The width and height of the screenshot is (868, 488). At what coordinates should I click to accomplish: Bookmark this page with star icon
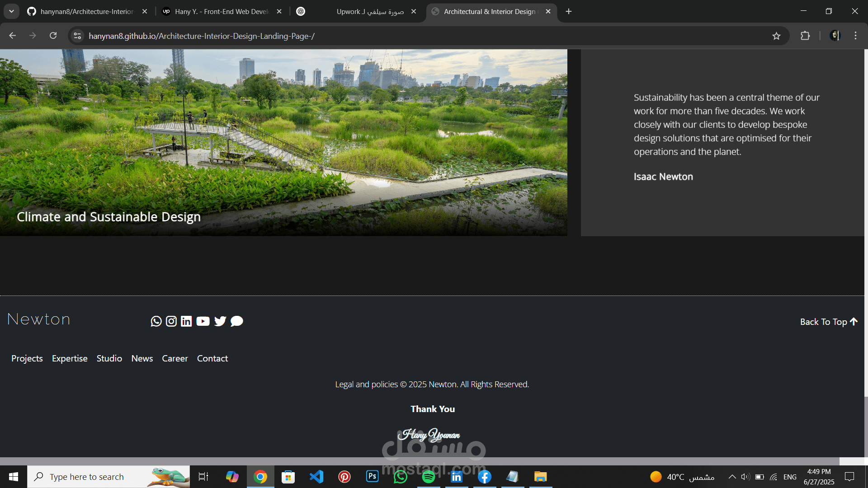click(x=776, y=36)
